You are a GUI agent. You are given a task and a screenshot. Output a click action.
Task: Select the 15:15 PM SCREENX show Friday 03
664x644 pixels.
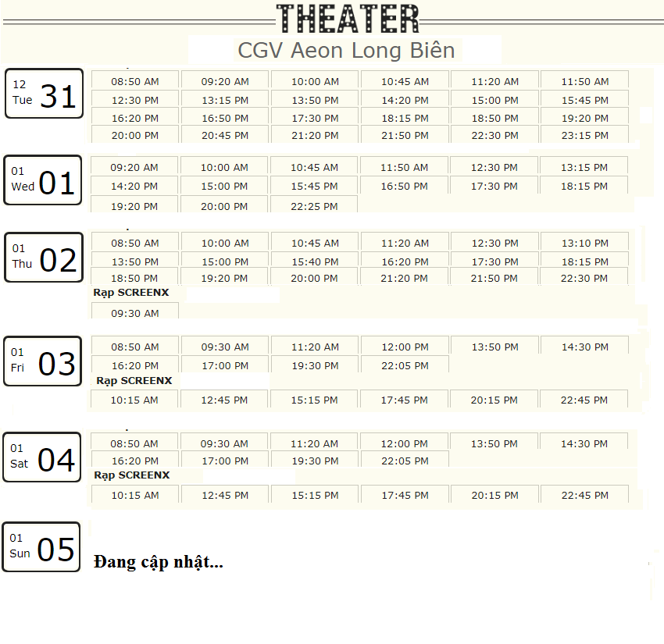coord(314,399)
